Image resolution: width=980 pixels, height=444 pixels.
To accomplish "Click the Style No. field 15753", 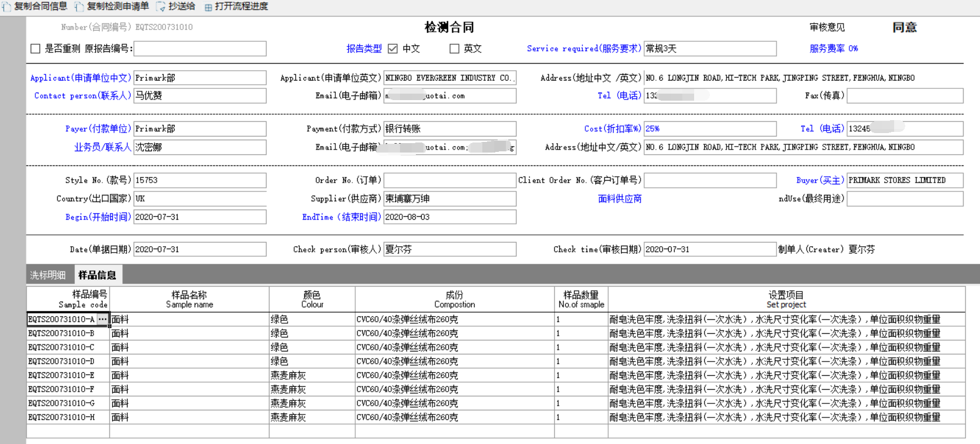I will click(200, 180).
